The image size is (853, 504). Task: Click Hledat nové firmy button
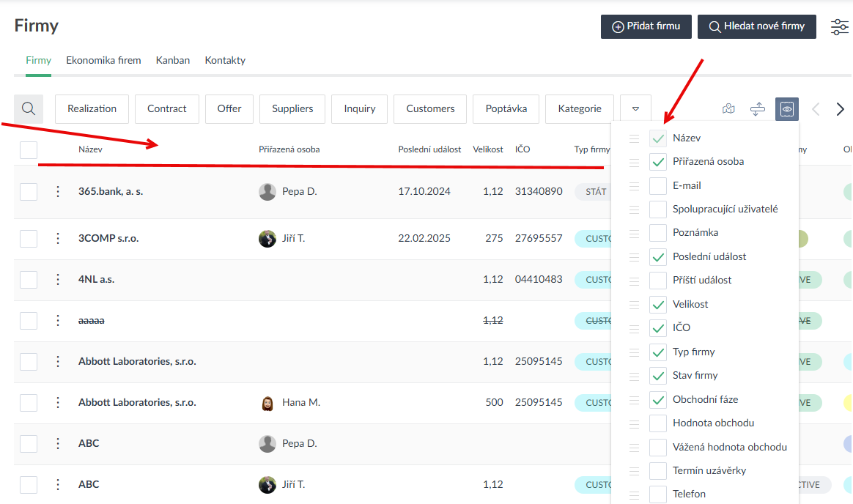point(756,26)
